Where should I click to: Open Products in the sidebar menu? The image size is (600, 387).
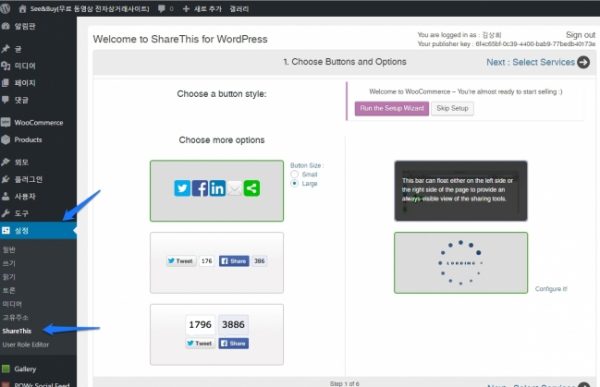click(x=38, y=140)
